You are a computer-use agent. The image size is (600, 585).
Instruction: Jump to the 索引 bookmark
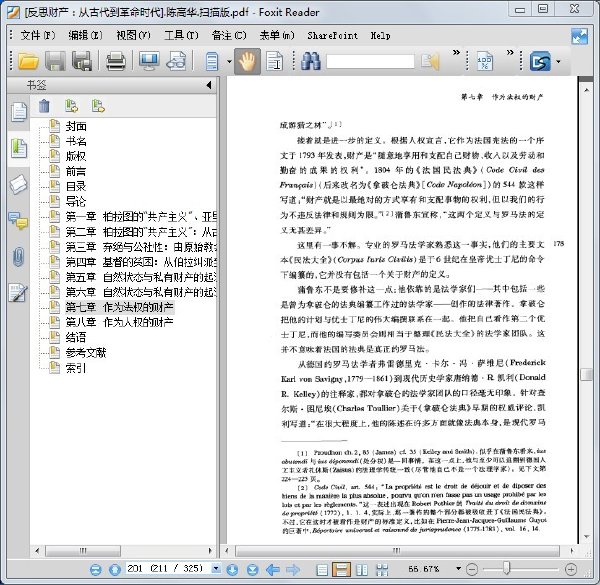[76, 368]
